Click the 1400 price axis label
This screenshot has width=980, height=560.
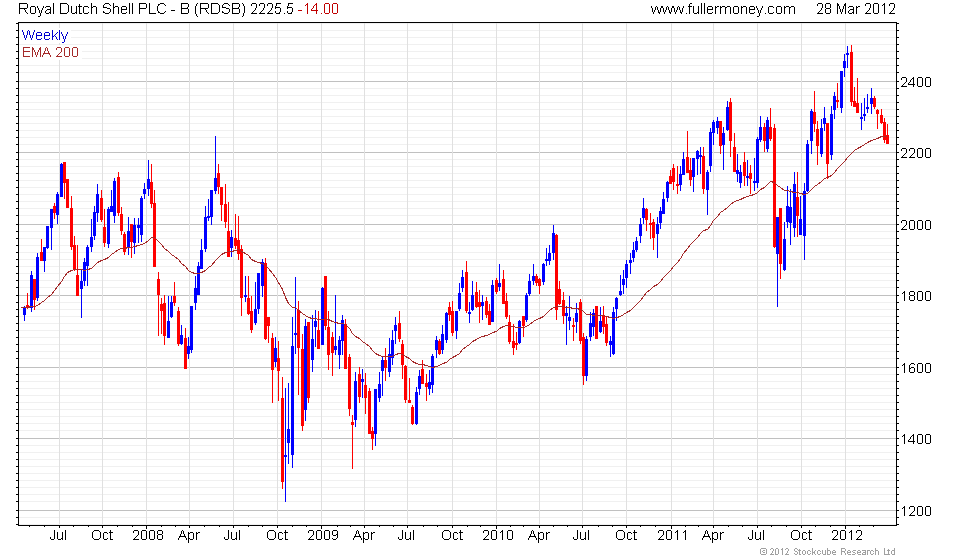(x=916, y=439)
